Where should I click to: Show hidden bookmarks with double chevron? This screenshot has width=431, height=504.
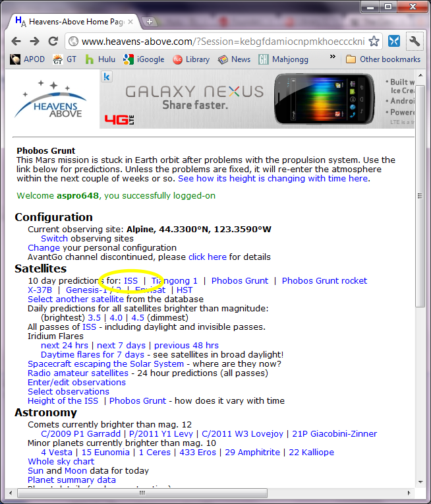[332, 57]
